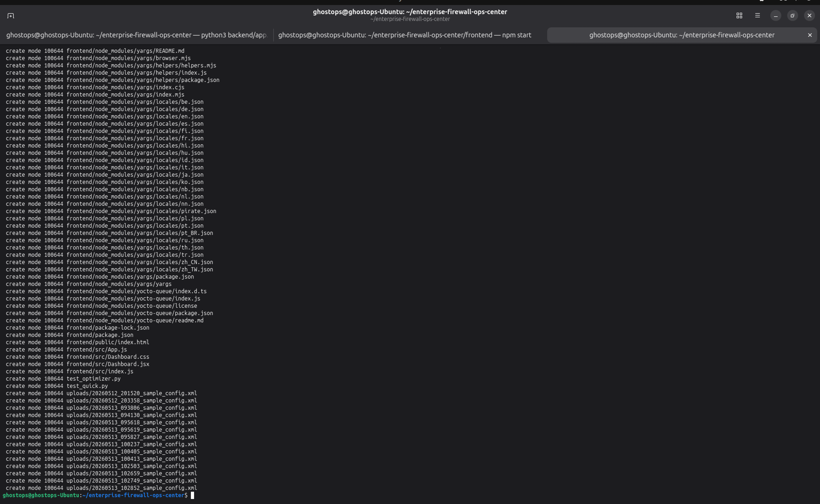Click line yargs/index.cjs
This screenshot has width=820, height=504.
(x=95, y=87)
